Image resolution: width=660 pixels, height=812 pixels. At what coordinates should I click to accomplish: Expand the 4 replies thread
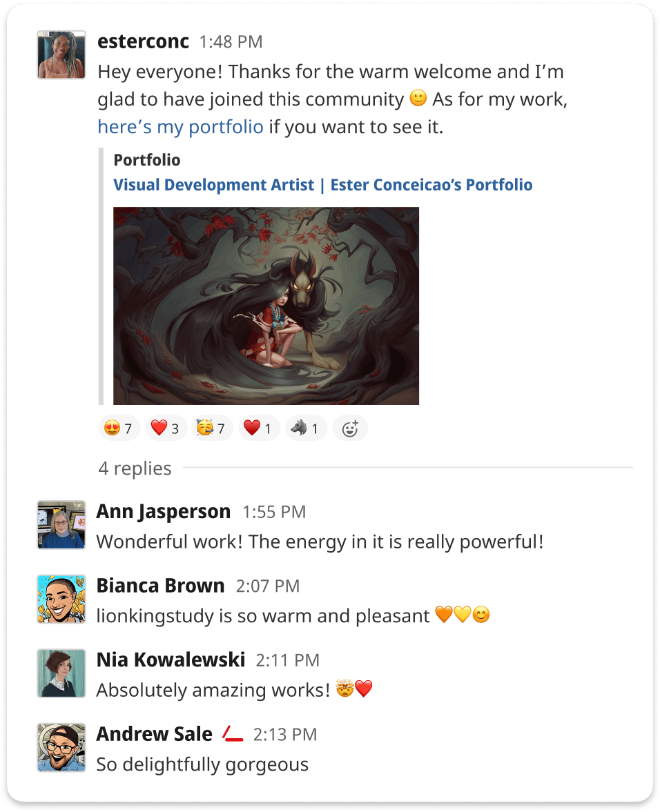pos(135,468)
